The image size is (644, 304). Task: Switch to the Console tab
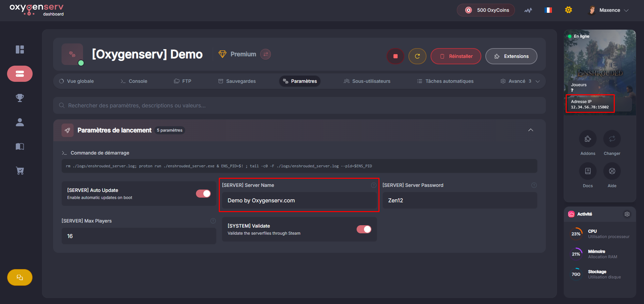click(x=134, y=81)
